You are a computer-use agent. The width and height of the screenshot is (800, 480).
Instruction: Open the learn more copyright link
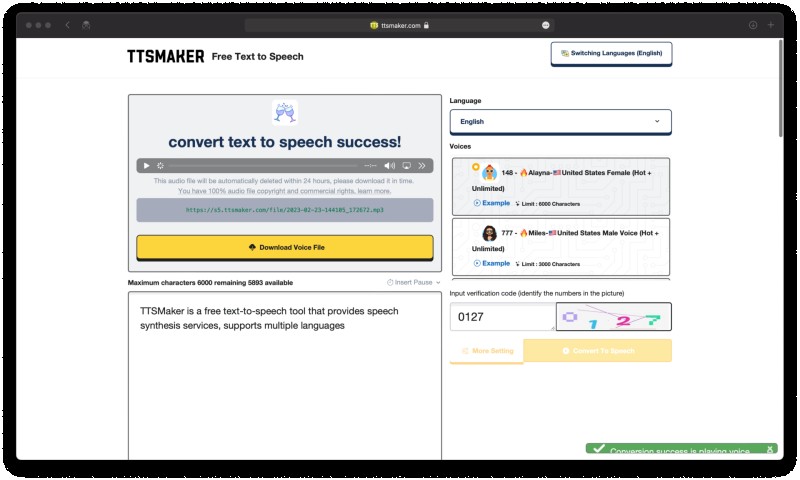pos(374,191)
